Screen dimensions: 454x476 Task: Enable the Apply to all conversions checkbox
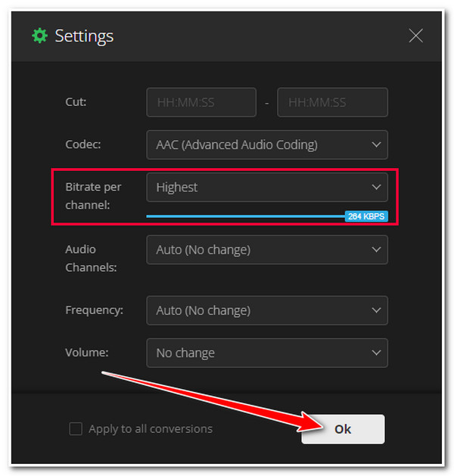click(x=76, y=429)
